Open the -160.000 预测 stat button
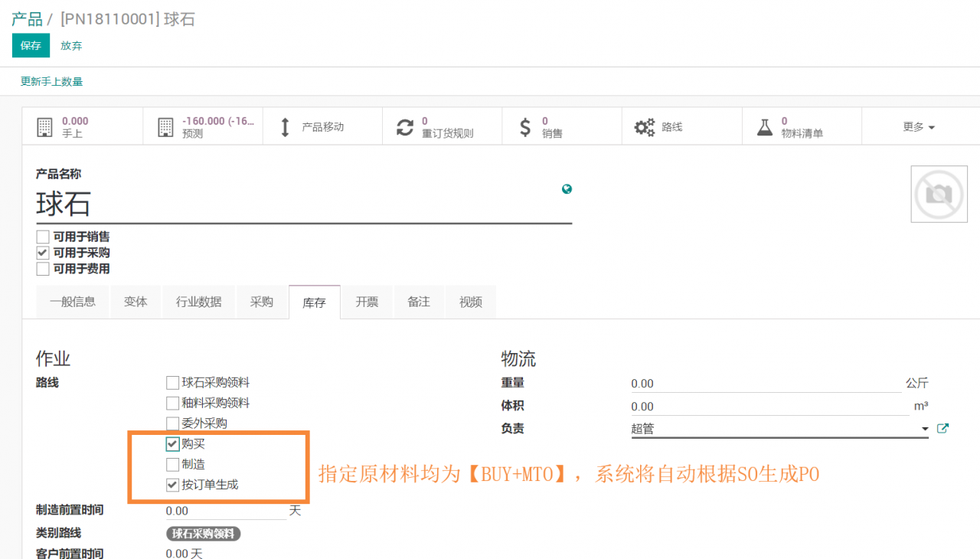 (203, 127)
